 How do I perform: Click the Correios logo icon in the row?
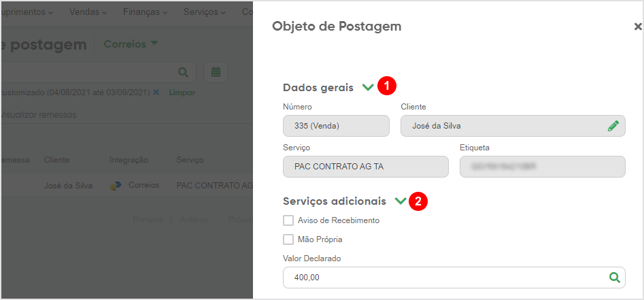(116, 186)
